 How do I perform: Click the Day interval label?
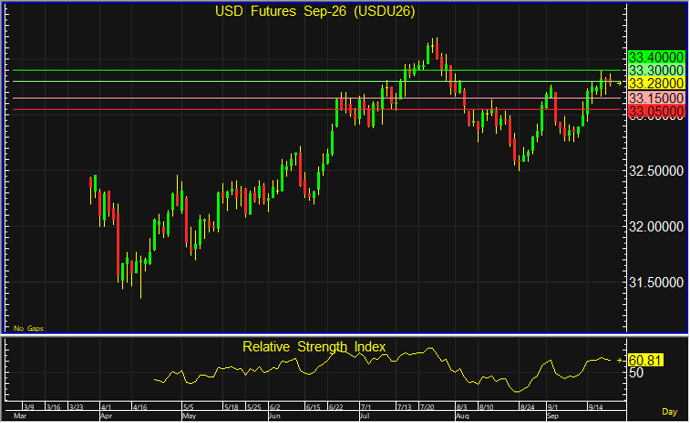tap(669, 412)
